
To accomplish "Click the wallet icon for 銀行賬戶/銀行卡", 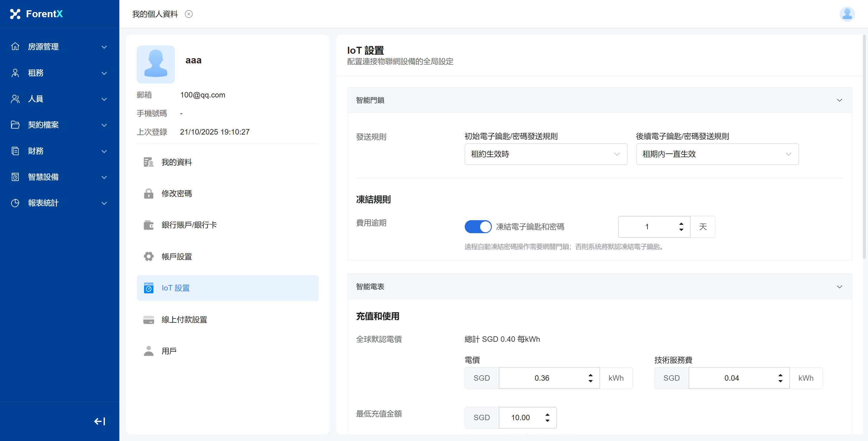I will click(x=149, y=225).
